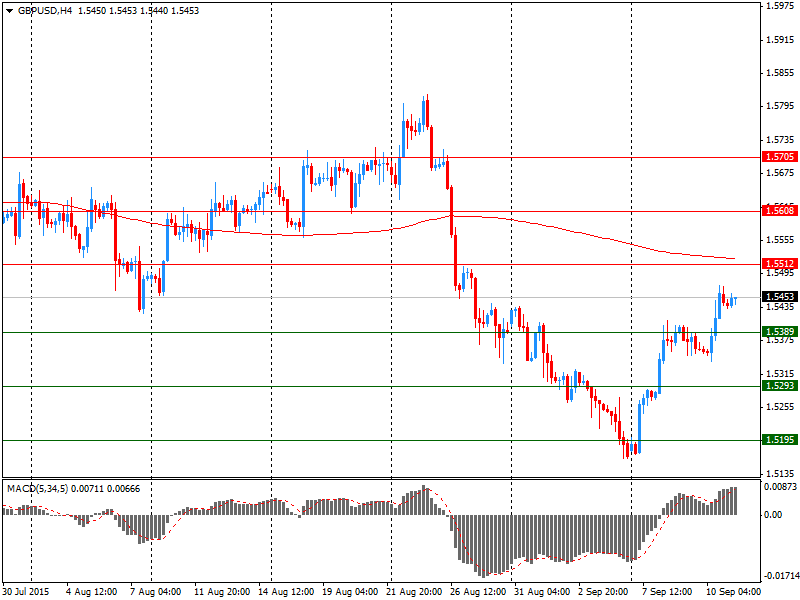Select the 1.5512 resistance level label
Image resolution: width=800 pixels, height=600 pixels.
(780, 264)
